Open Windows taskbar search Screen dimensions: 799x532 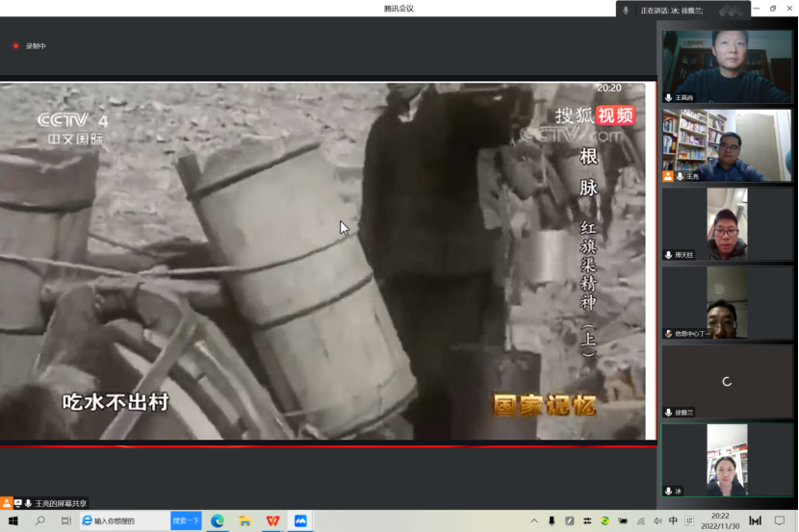(39, 520)
